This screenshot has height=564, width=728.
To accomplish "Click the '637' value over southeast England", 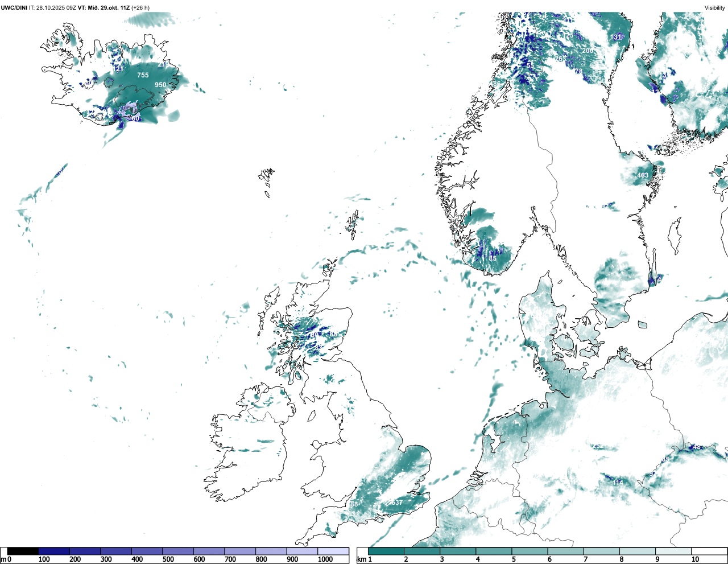I will (397, 503).
